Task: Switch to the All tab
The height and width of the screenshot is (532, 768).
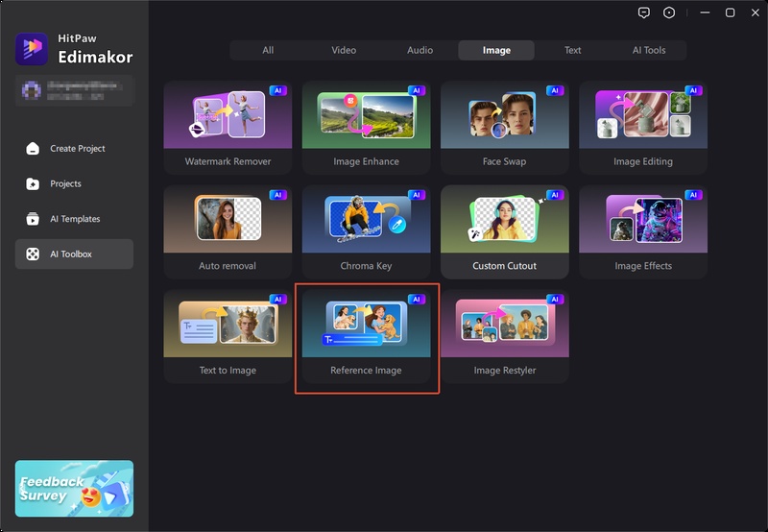Action: (x=268, y=50)
